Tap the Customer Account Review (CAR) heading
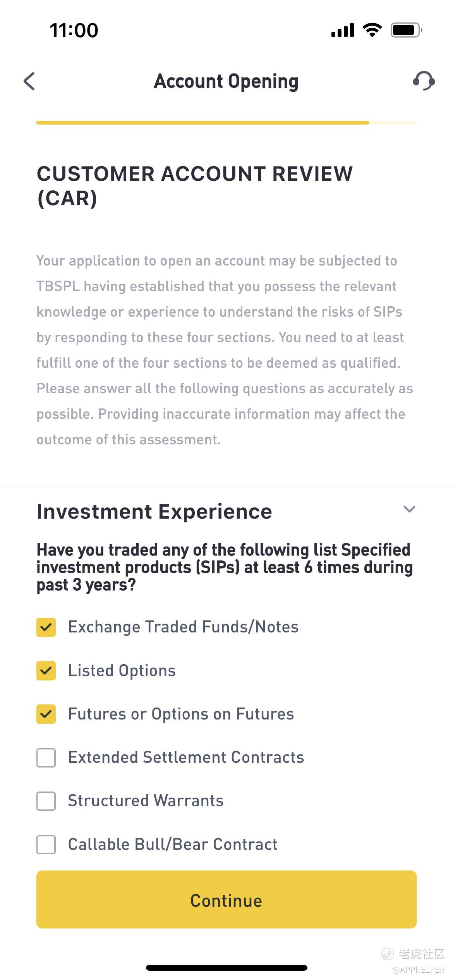453x980 pixels. tap(194, 186)
